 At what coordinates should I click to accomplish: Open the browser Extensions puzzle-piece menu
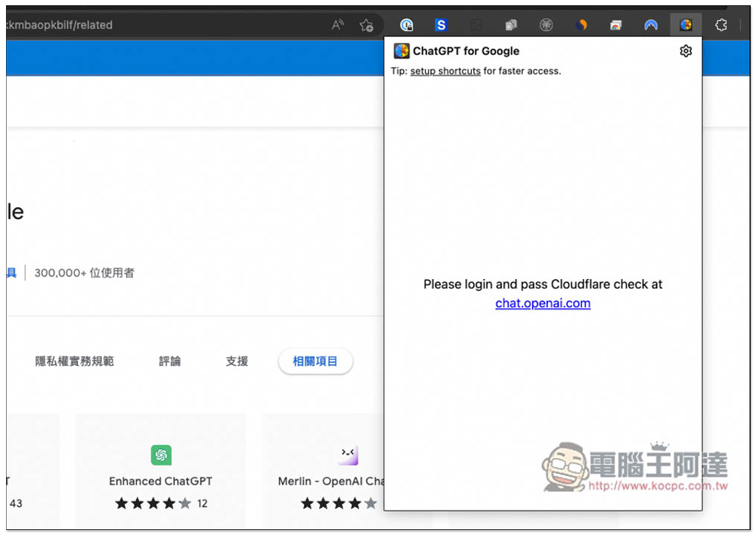[721, 25]
